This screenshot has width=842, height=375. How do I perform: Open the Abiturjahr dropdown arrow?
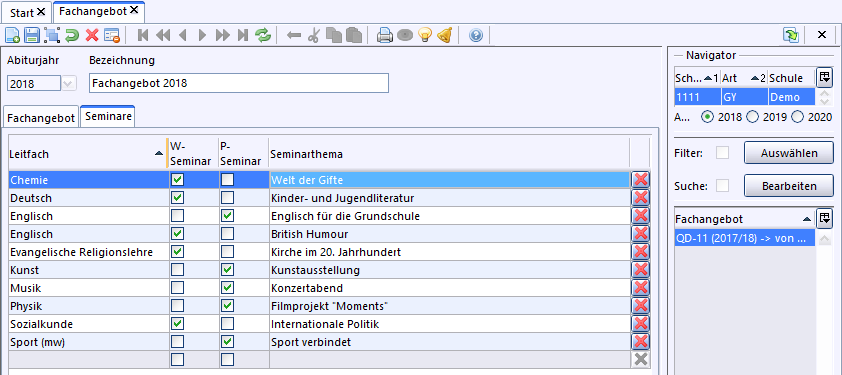coord(69,84)
